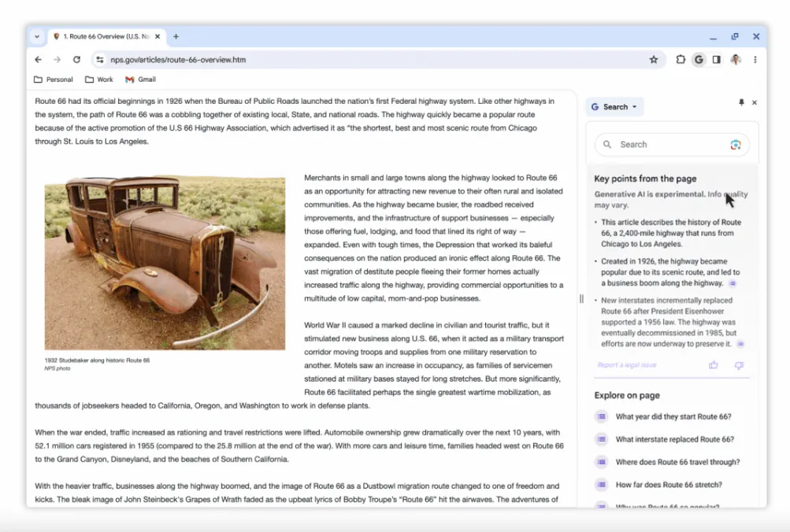The width and height of the screenshot is (790, 532).
Task: Minimize the Chrome window
Action: click(713, 37)
